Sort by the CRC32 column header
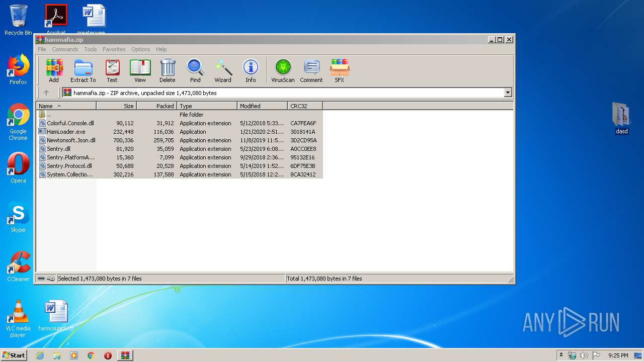Viewport: 644px width, 362px height. coord(305,106)
